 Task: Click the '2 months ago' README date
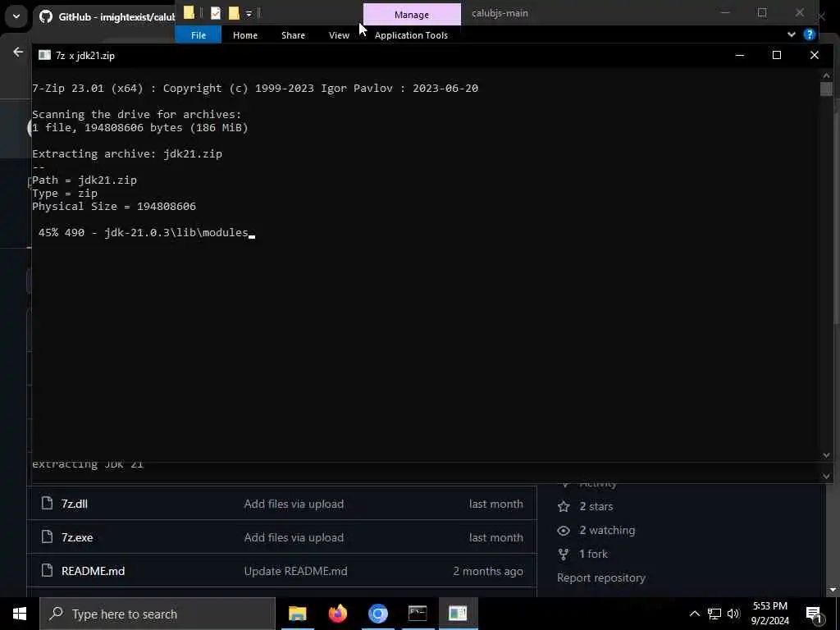(x=488, y=571)
